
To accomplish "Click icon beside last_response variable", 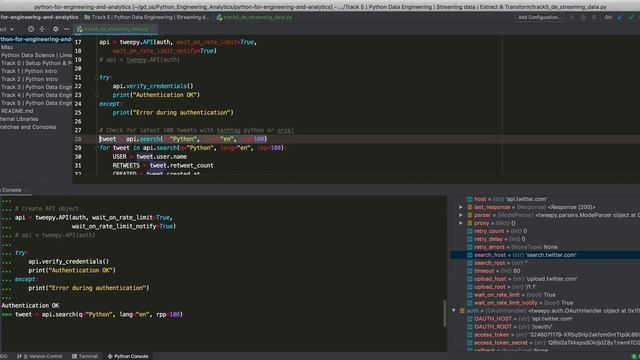I will coord(469,207).
